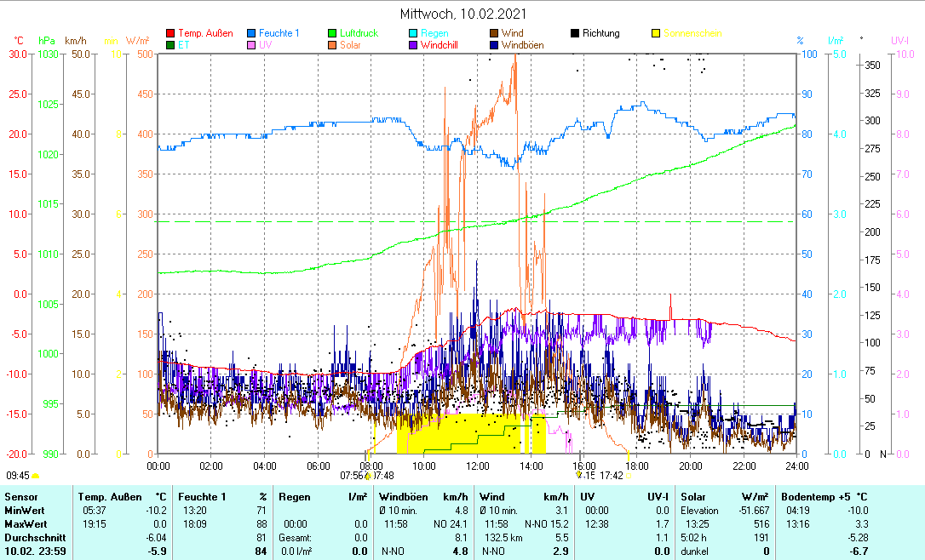Image resolution: width=925 pixels, height=560 pixels.
Task: Click the sunset time 17:42 below the chart
Action: point(612,476)
